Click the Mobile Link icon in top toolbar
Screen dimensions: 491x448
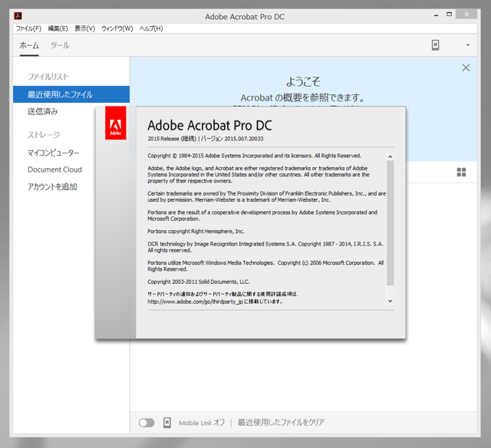click(435, 45)
